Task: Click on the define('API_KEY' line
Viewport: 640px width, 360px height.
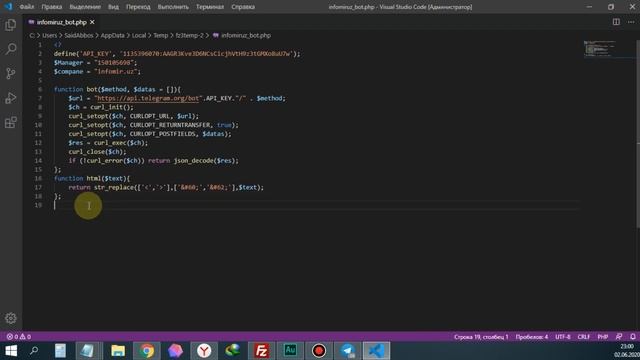Action: click(177, 54)
